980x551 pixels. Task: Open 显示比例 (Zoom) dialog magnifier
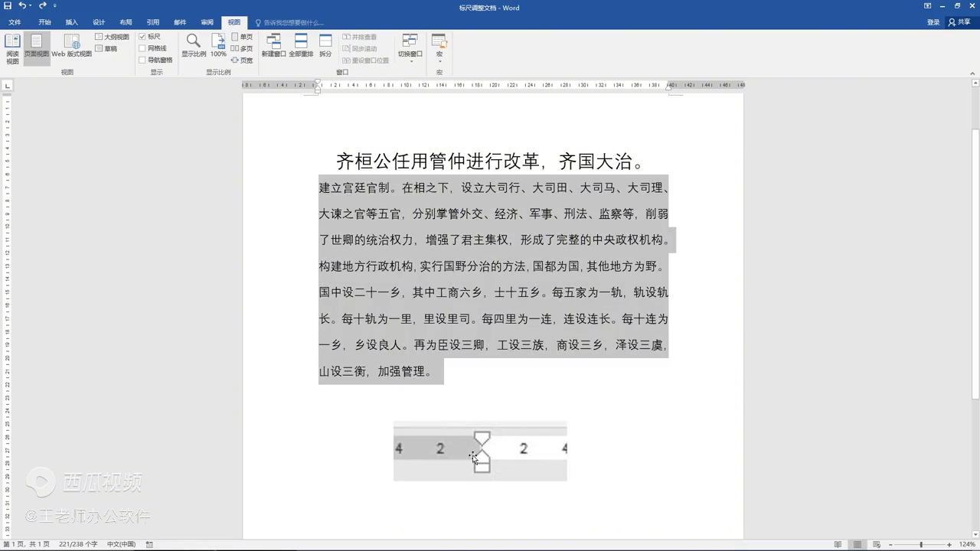pyautogui.click(x=194, y=46)
